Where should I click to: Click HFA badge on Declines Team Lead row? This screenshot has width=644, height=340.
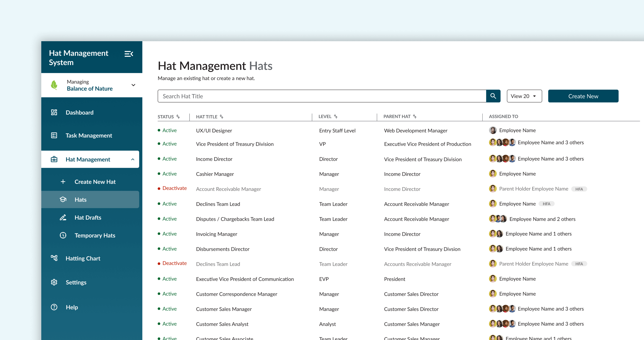[546, 204]
